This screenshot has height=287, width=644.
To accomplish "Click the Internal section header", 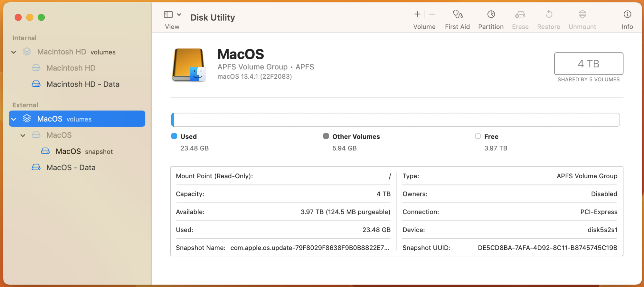I will [24, 38].
